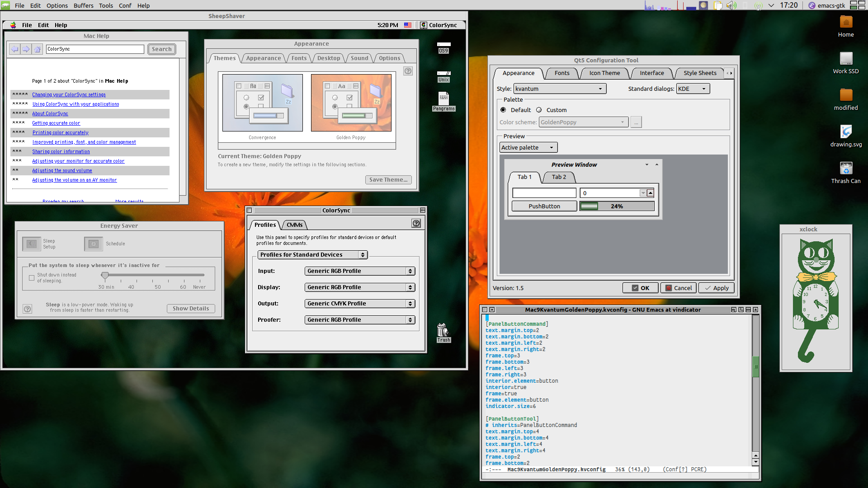This screenshot has height=488, width=868.
Task: Click the Apply button in Qt5 tool
Action: pos(716,288)
